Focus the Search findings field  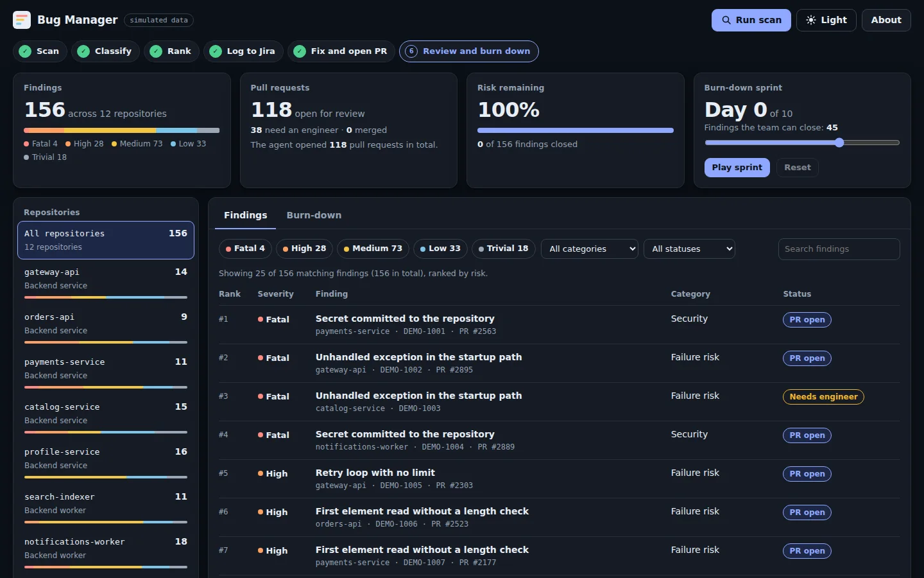click(x=839, y=249)
